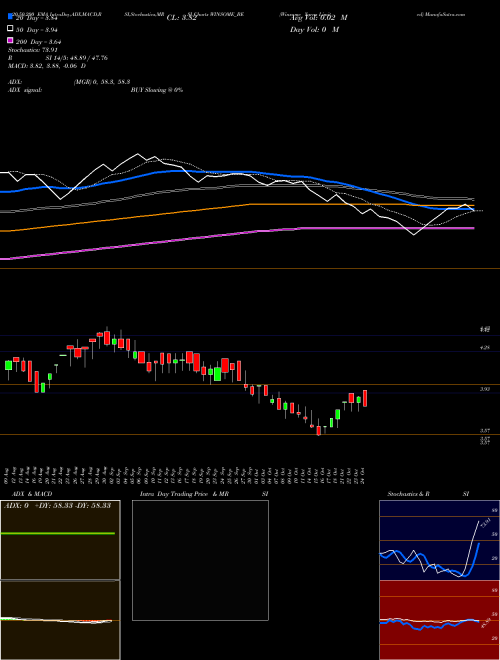The width and height of the screenshot is (500, 660).
Task: Select the '50 Day - 3.94' legend text
Action: 37,29
